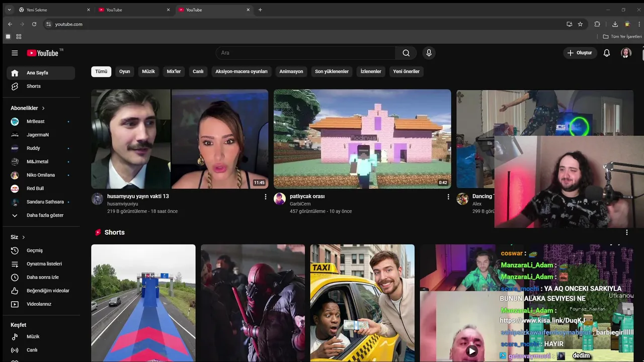This screenshot has height=362, width=644.
Task: Select the Canlı filter chip
Action: [198, 71]
